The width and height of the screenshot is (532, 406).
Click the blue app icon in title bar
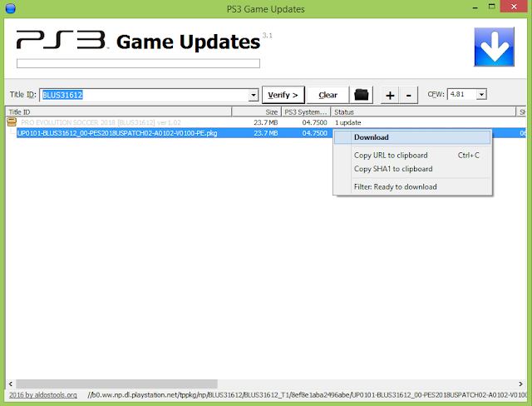11,8
